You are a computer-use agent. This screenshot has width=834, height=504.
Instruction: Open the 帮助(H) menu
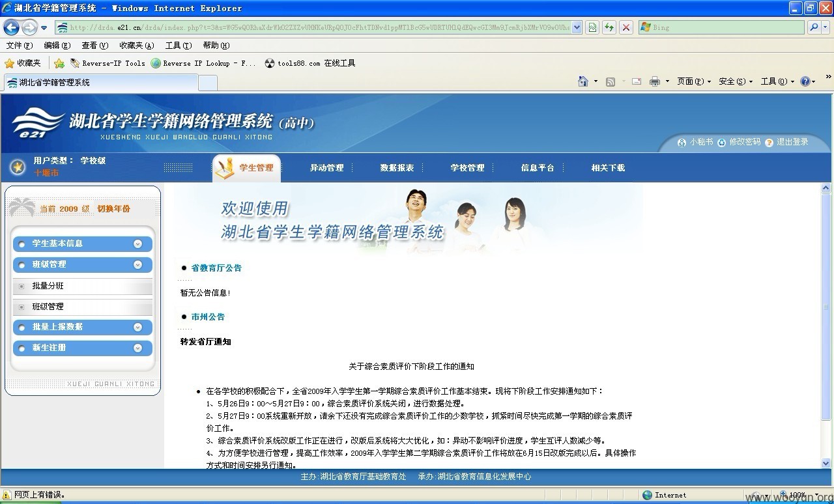(x=216, y=46)
